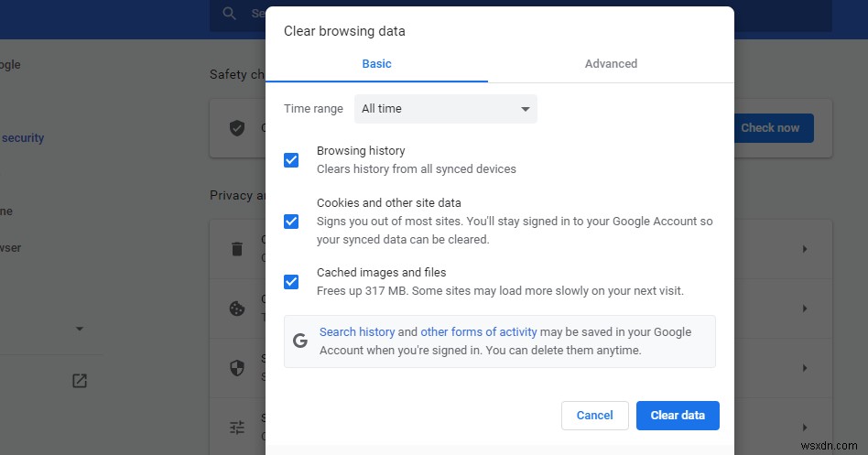Viewport: 868px width, 455px height.
Task: Click the Clear browsing data dialog title
Action: (x=344, y=31)
